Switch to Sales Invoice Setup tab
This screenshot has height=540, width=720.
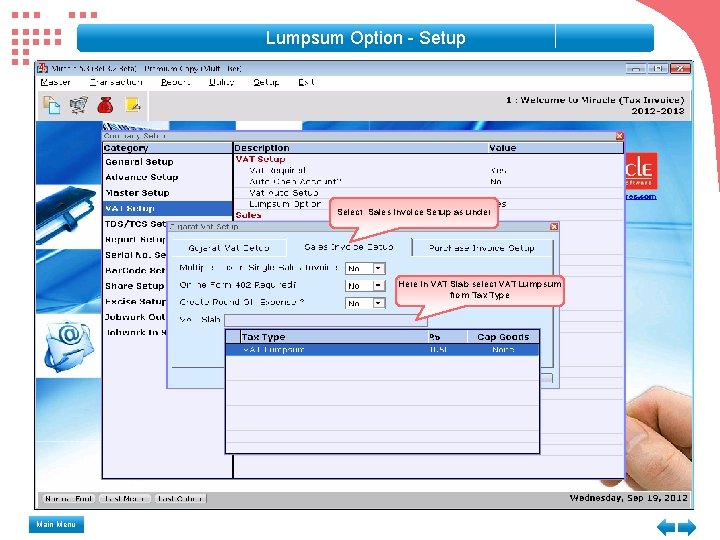point(349,247)
